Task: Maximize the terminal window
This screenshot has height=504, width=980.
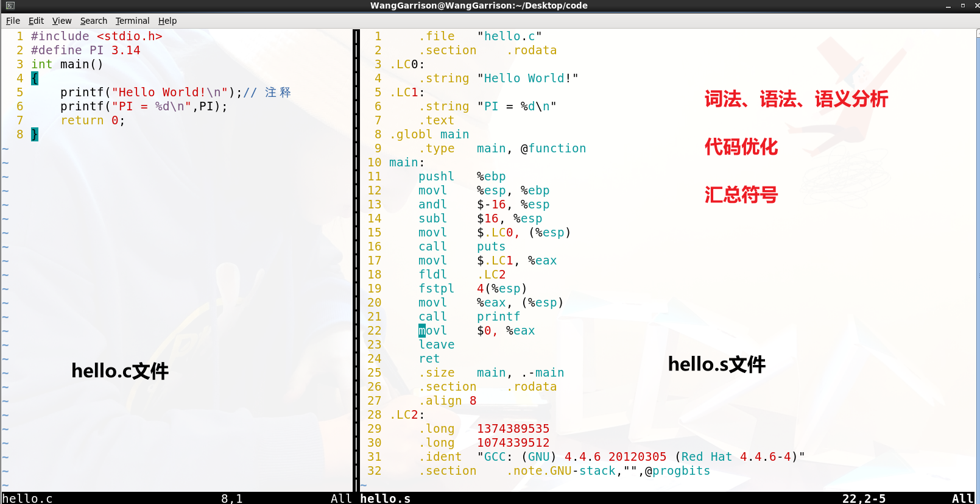Action: 963,5
